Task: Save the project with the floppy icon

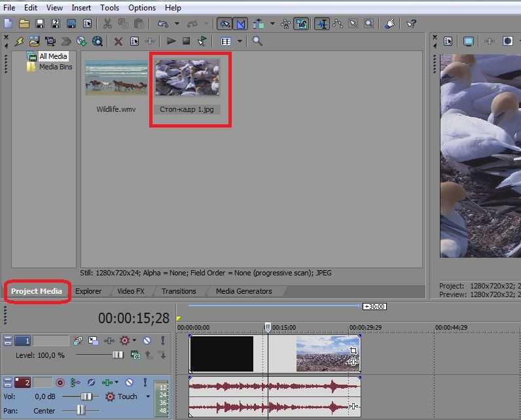Action: pos(40,24)
